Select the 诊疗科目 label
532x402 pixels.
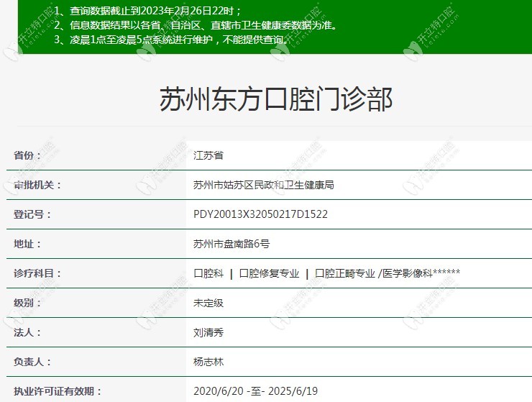37,273
